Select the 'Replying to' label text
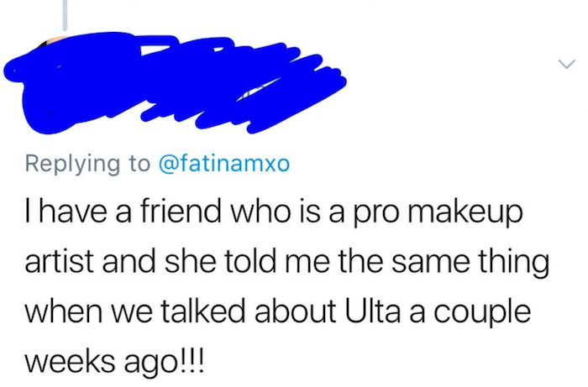Image resolution: width=588 pixels, height=387 pixels. coord(87,164)
